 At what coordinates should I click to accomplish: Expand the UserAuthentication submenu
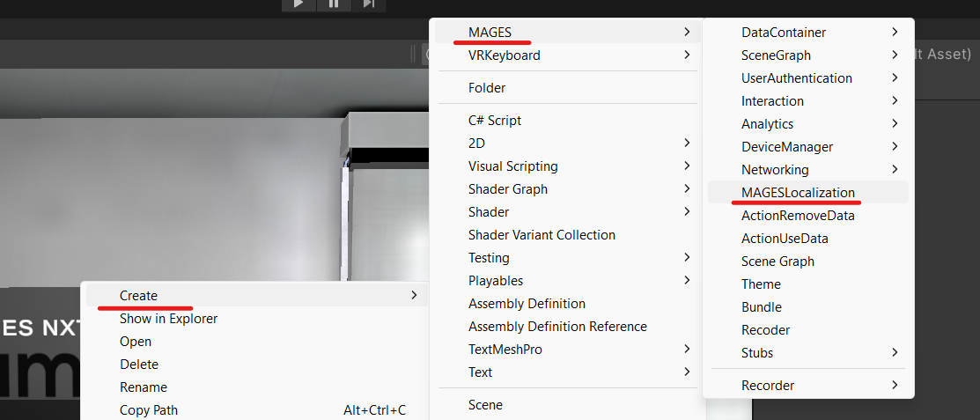pyautogui.click(x=808, y=78)
